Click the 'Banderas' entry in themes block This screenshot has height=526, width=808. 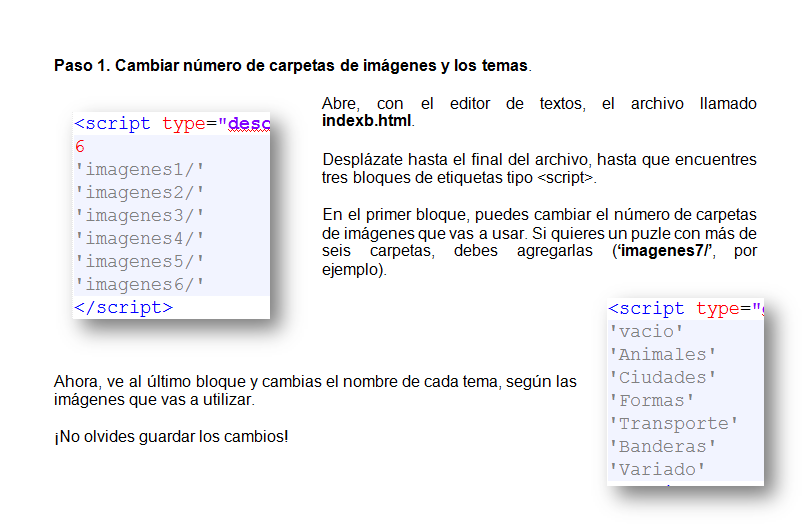663,447
